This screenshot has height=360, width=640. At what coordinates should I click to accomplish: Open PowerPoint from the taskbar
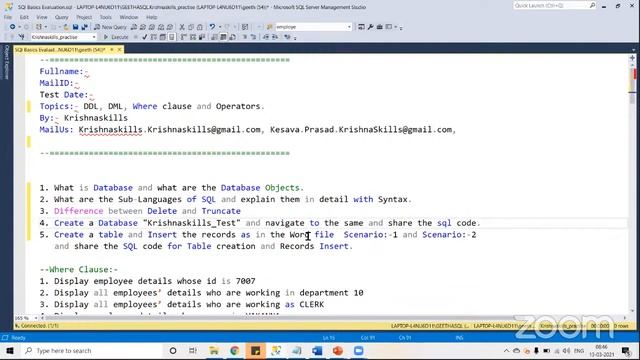(x=338, y=351)
